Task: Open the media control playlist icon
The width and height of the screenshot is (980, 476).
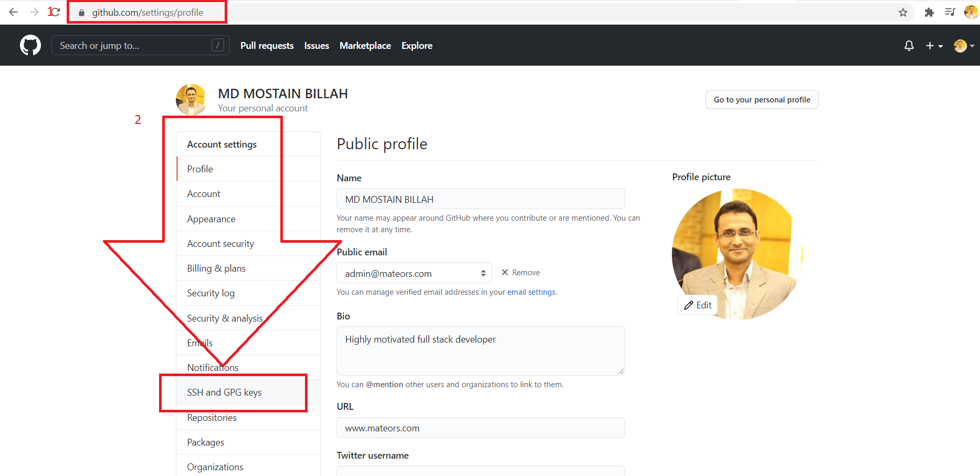Action: [950, 12]
